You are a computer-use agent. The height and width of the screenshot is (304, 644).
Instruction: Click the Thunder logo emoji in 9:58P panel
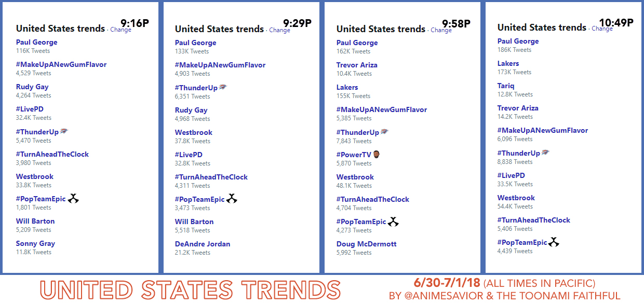pos(384,132)
